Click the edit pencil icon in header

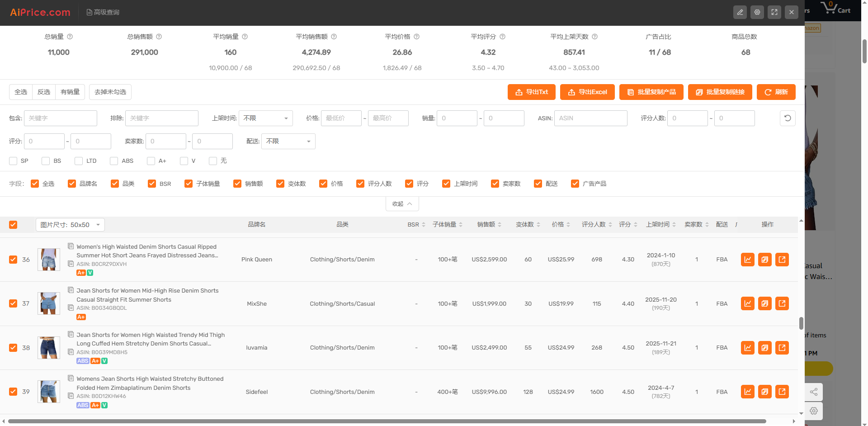point(740,12)
